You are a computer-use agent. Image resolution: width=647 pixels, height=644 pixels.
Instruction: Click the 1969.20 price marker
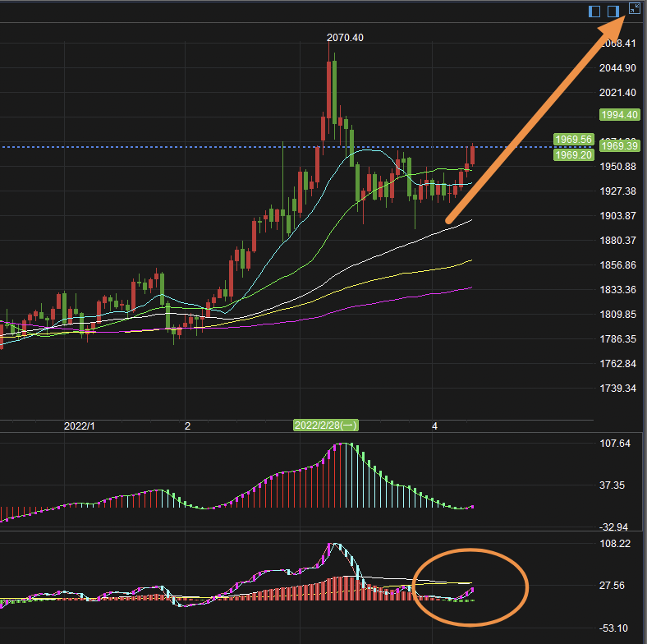click(x=574, y=154)
